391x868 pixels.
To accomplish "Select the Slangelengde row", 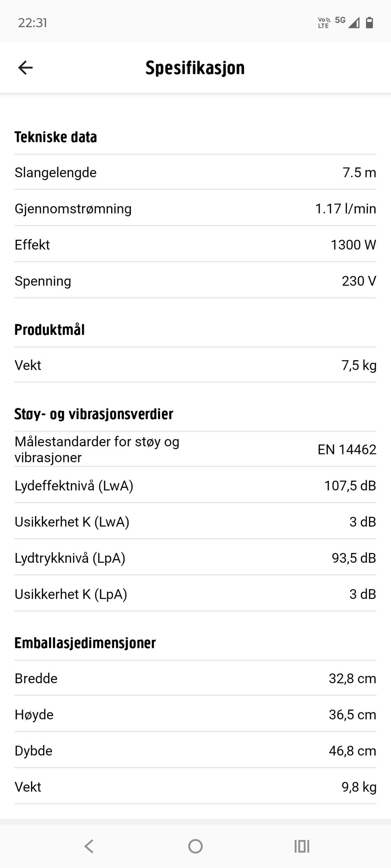I will pyautogui.click(x=195, y=172).
